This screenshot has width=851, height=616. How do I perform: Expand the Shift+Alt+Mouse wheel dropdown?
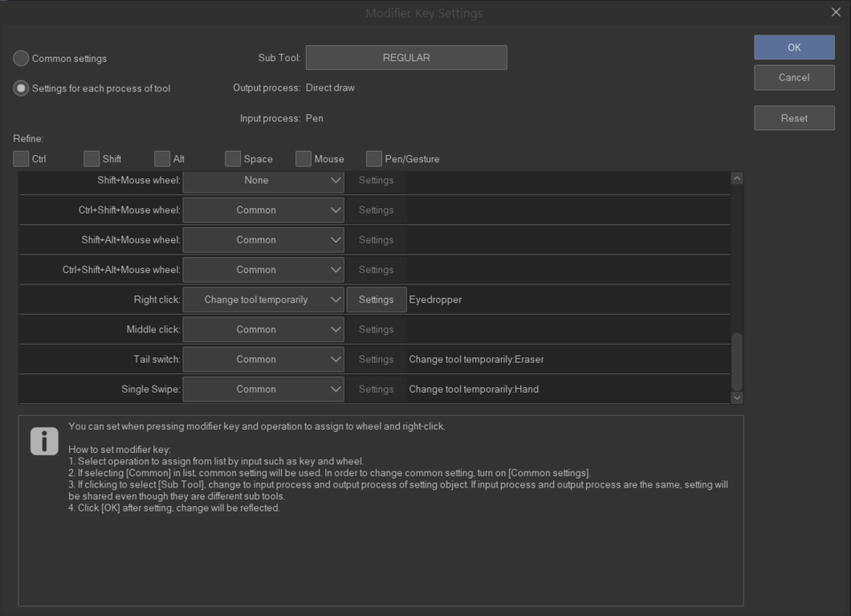tap(263, 240)
